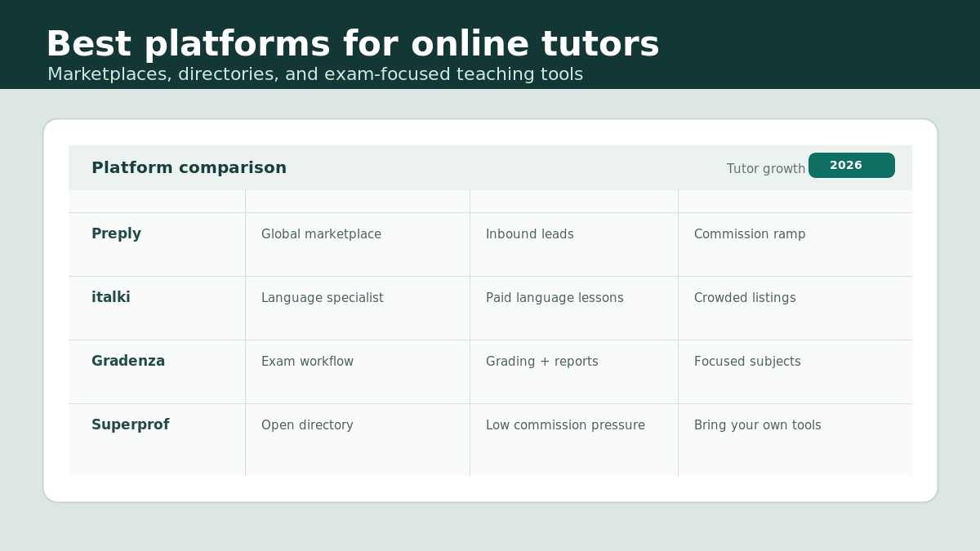Click the 'Commission ramp' cell

tap(750, 234)
